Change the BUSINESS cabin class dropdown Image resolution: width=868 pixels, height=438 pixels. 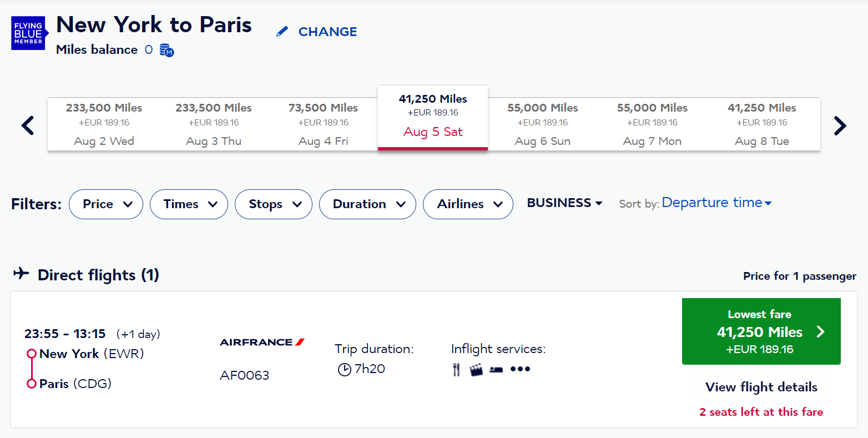(564, 203)
